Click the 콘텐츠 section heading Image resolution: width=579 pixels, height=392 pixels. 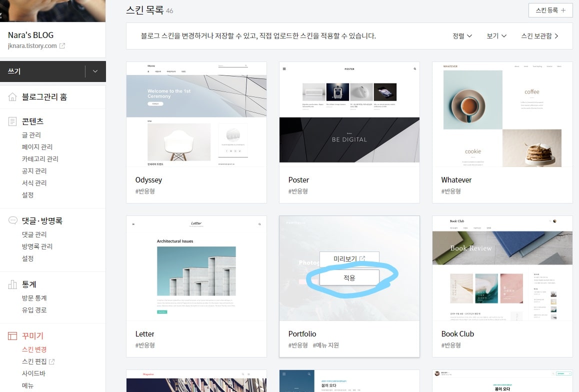[x=32, y=121]
